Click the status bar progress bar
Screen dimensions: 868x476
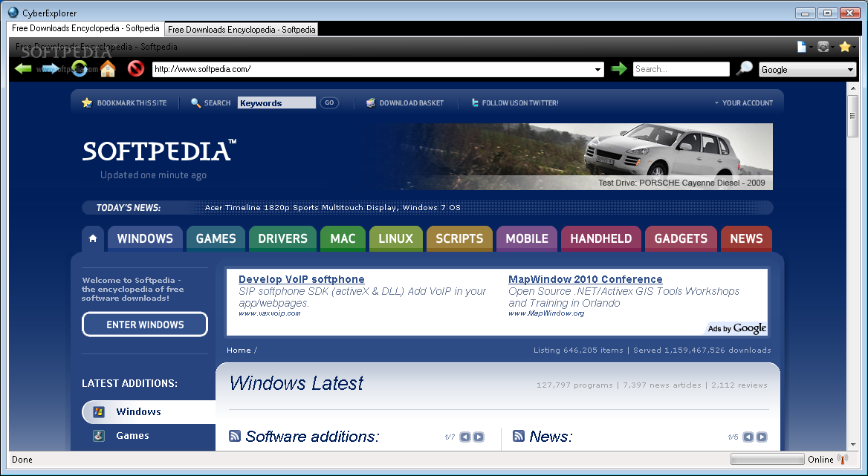(x=767, y=459)
